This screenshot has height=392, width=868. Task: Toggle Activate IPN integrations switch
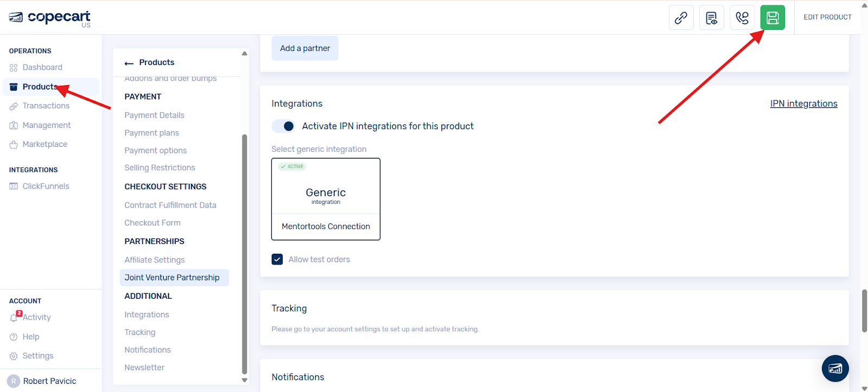(x=283, y=126)
